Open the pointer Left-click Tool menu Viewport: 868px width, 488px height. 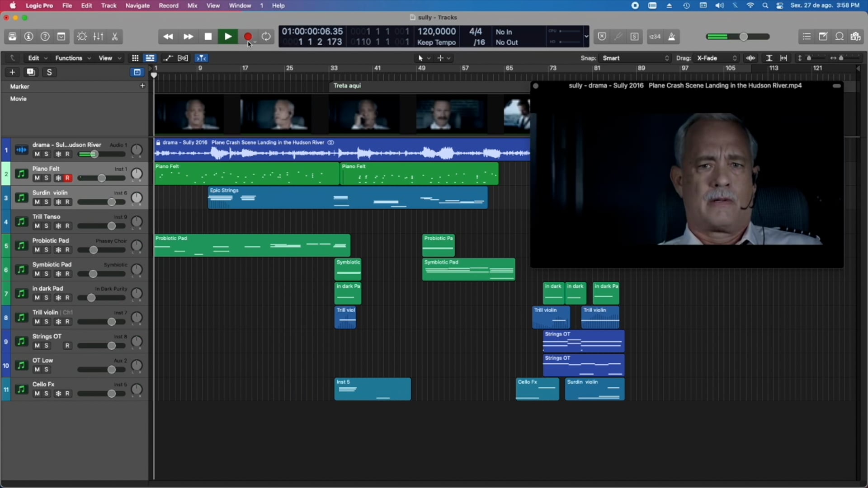[424, 58]
